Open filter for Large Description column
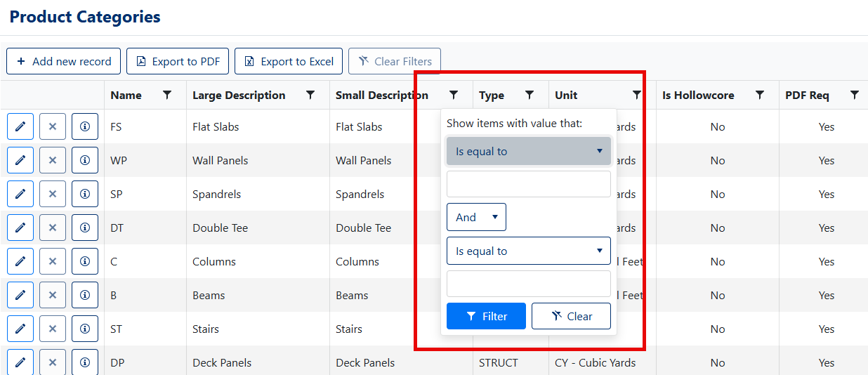The height and width of the screenshot is (375, 868). click(x=310, y=95)
